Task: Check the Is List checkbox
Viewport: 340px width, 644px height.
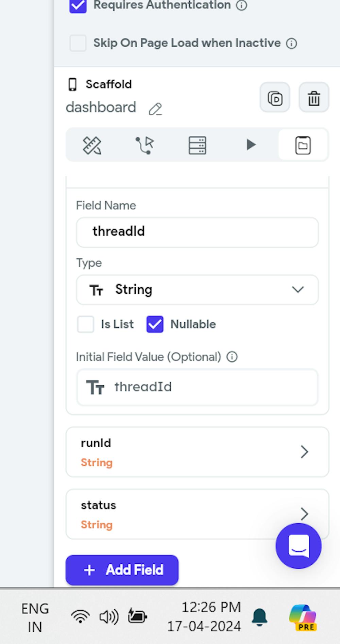Action: coord(86,324)
